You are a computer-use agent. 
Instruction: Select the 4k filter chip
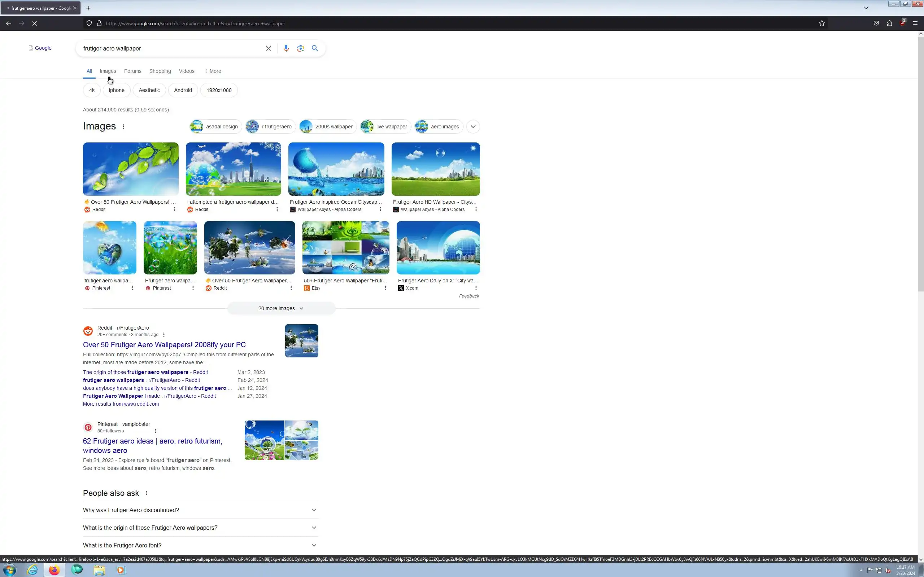point(92,91)
